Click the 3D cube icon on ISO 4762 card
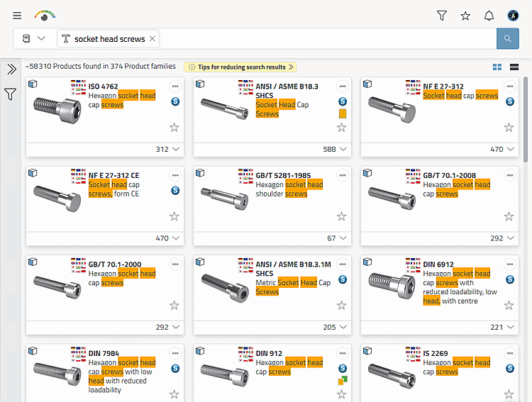Image resolution: width=532 pixels, height=402 pixels. (33, 84)
